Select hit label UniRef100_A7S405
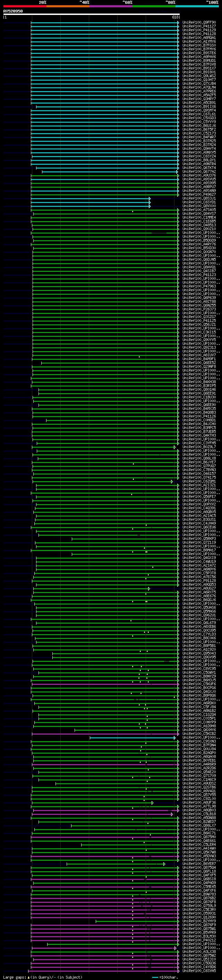This screenshot has width=222, height=980. (x=199, y=210)
